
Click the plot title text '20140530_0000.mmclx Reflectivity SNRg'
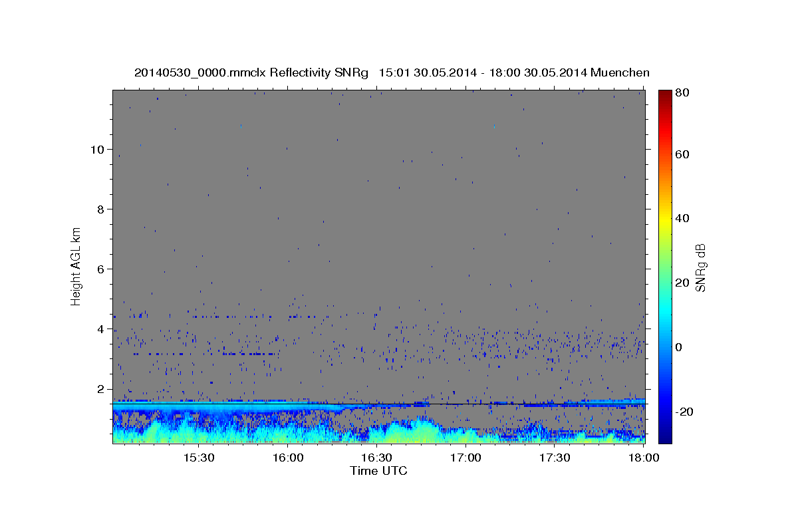click(251, 72)
